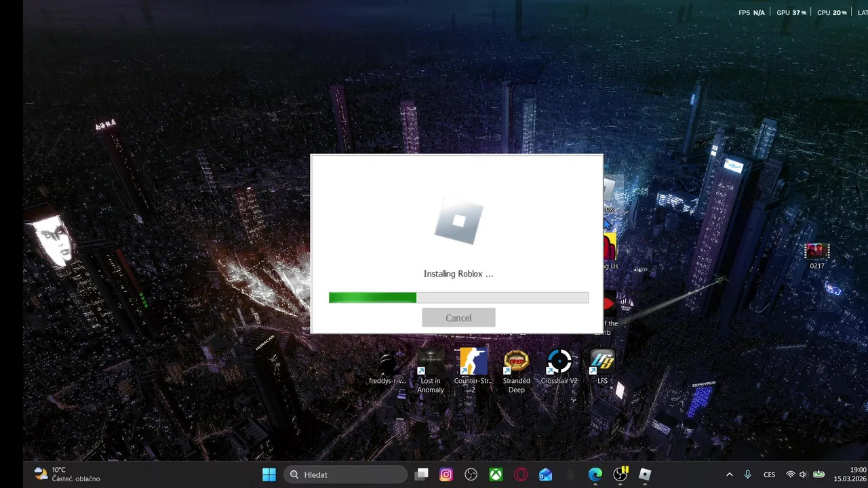Screen dimensions: 868x488
Task: Open the Lost in Anomaly shortcut
Action: tap(431, 371)
